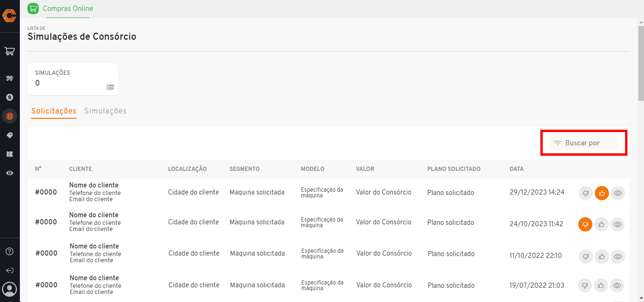Image resolution: width=644 pixels, height=302 pixels.
Task: Click the MODELO column header
Action: [313, 169]
